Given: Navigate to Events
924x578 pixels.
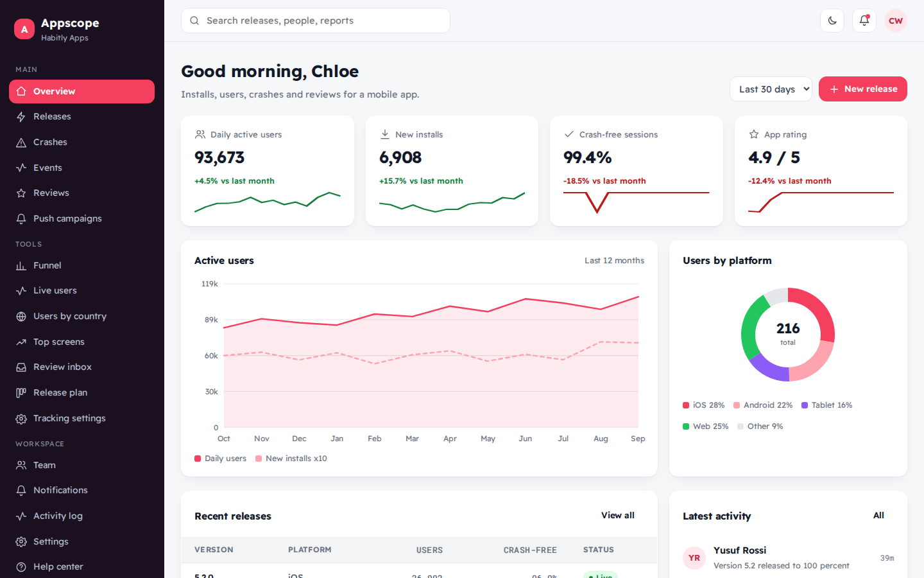Looking at the screenshot, I should [81, 168].
